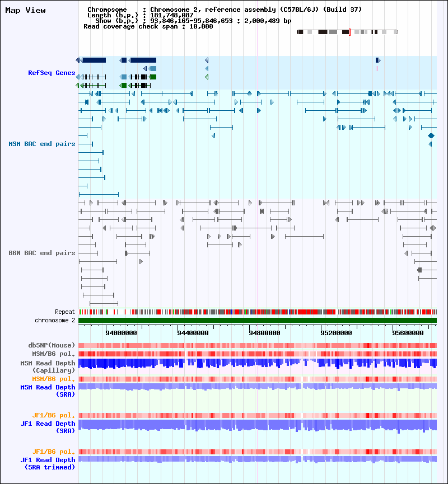The image size is (448, 484).
Task: Click the B6N BAC end pairs label
Action: click(42, 253)
